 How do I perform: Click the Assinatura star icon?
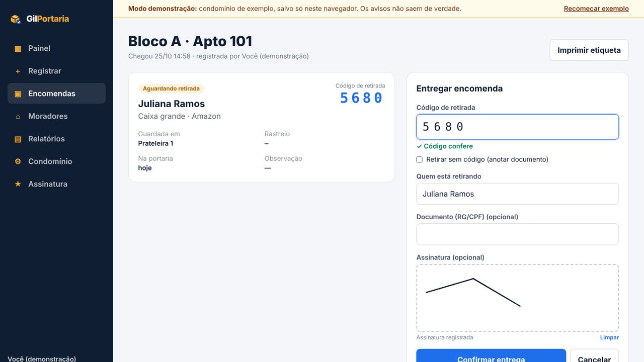(x=18, y=185)
